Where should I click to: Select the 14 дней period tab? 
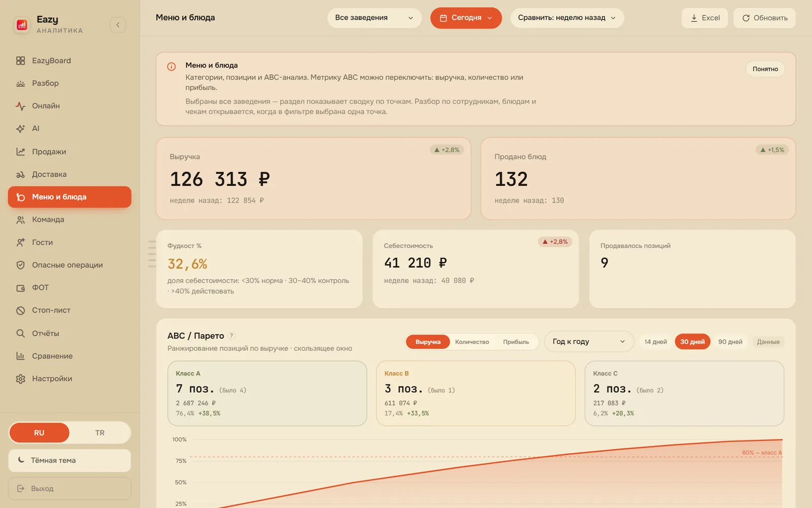pyautogui.click(x=656, y=342)
